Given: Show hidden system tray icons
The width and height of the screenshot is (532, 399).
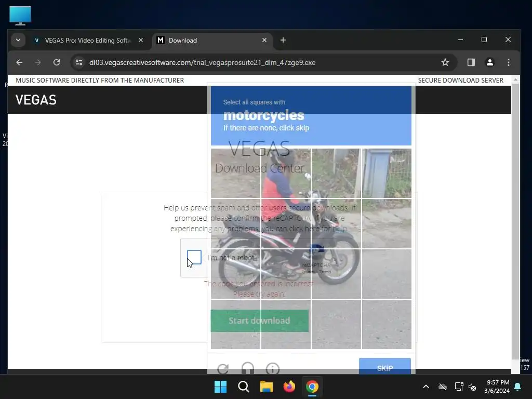Looking at the screenshot, I should point(426,387).
